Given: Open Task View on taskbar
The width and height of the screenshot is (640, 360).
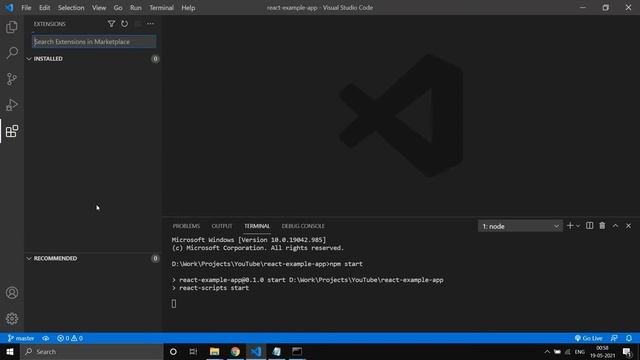Looking at the screenshot, I should [193, 351].
